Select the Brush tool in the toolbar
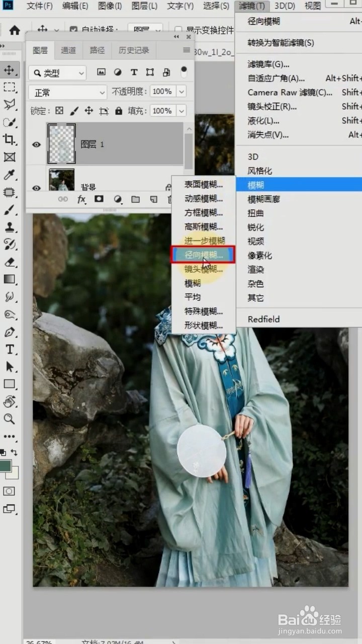This screenshot has height=644, width=362. click(x=10, y=209)
